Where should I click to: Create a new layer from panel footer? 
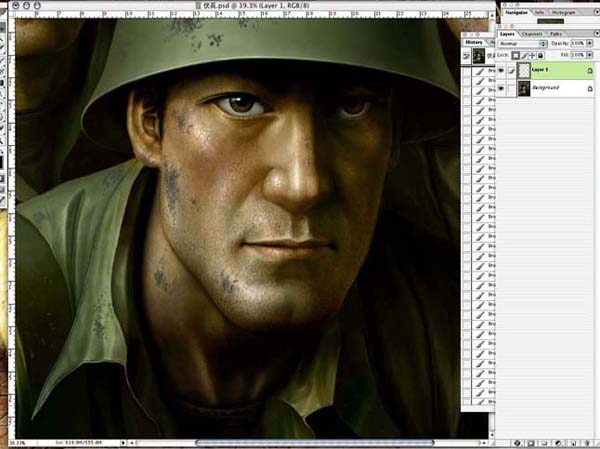(x=572, y=443)
